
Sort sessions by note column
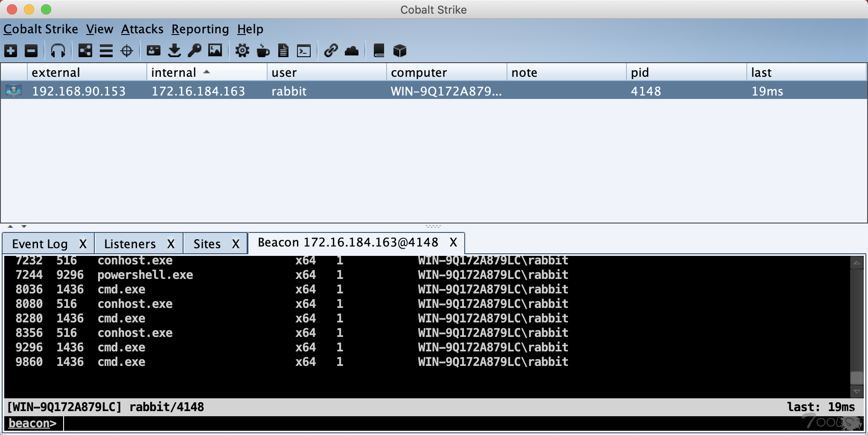[x=567, y=72]
